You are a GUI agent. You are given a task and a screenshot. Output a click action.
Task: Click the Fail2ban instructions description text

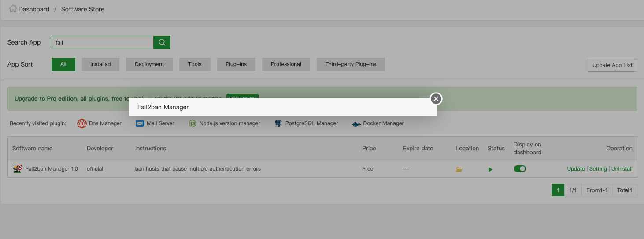(198, 169)
